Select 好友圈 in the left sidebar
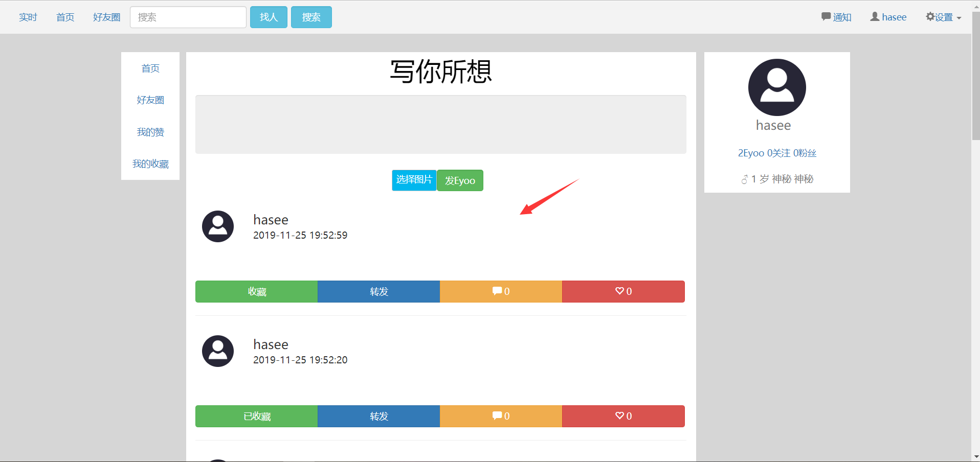This screenshot has height=462, width=980. tap(150, 100)
